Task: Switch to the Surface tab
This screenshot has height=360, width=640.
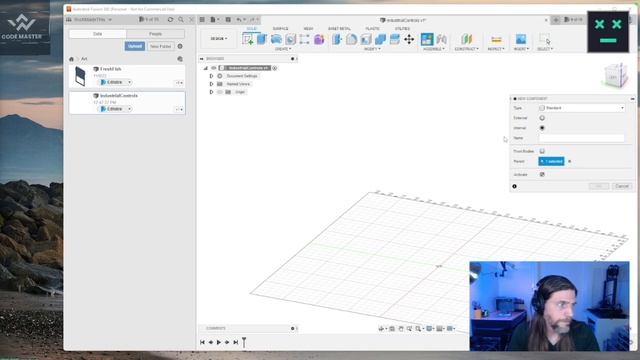Action: (280, 29)
